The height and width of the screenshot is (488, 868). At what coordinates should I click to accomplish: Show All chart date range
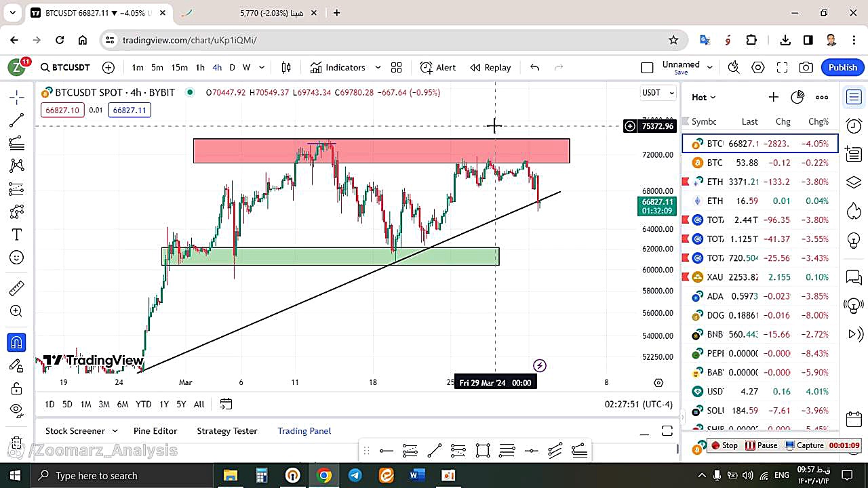[x=199, y=404]
